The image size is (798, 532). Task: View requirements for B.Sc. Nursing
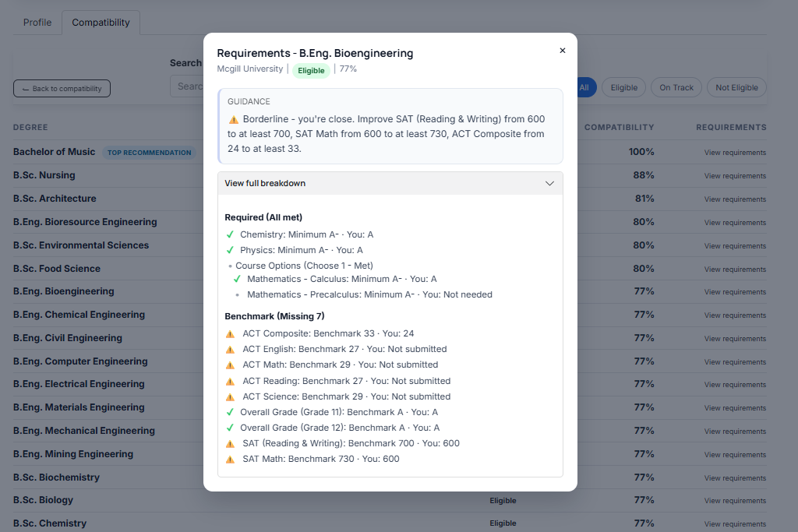coord(735,176)
